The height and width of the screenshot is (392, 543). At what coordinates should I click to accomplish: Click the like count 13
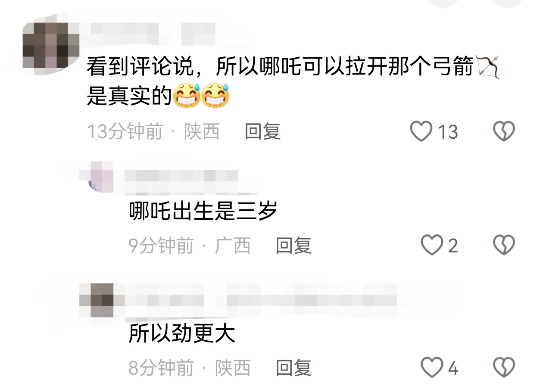click(x=448, y=132)
